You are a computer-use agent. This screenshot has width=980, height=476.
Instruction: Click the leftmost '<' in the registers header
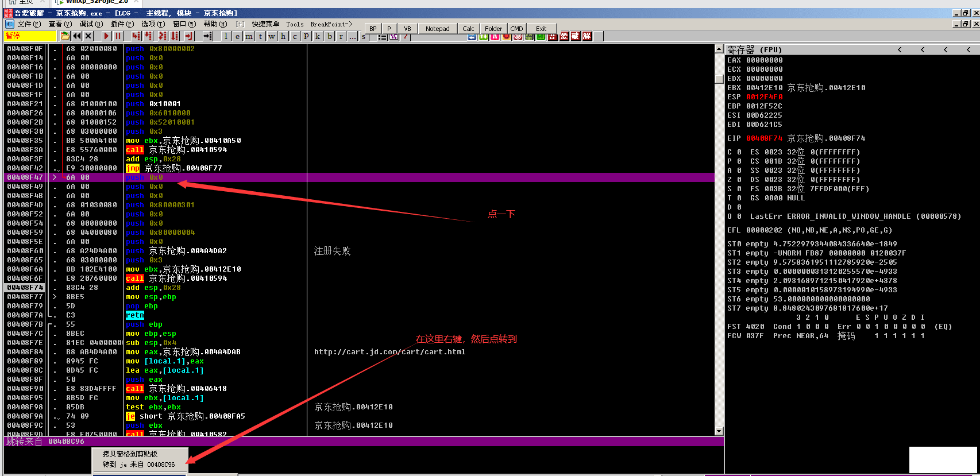(900, 49)
